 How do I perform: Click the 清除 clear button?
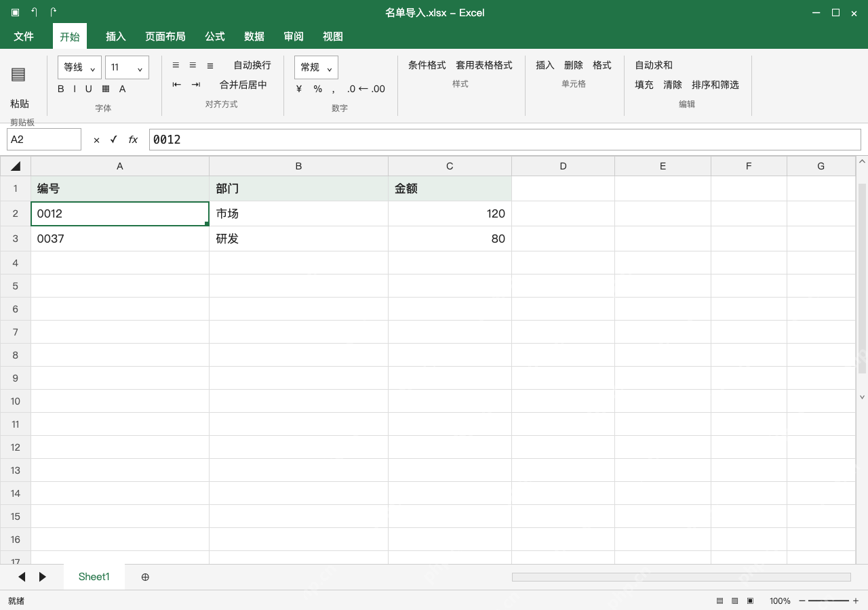(673, 85)
